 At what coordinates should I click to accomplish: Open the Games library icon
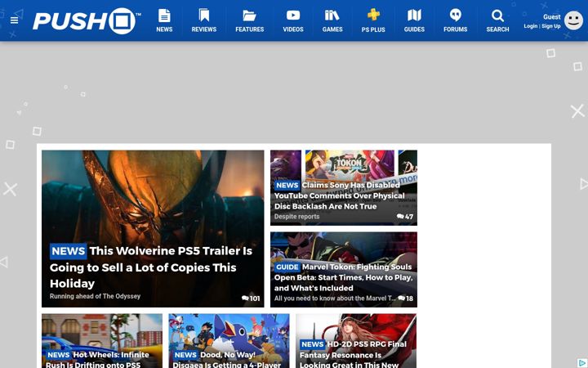click(x=332, y=16)
